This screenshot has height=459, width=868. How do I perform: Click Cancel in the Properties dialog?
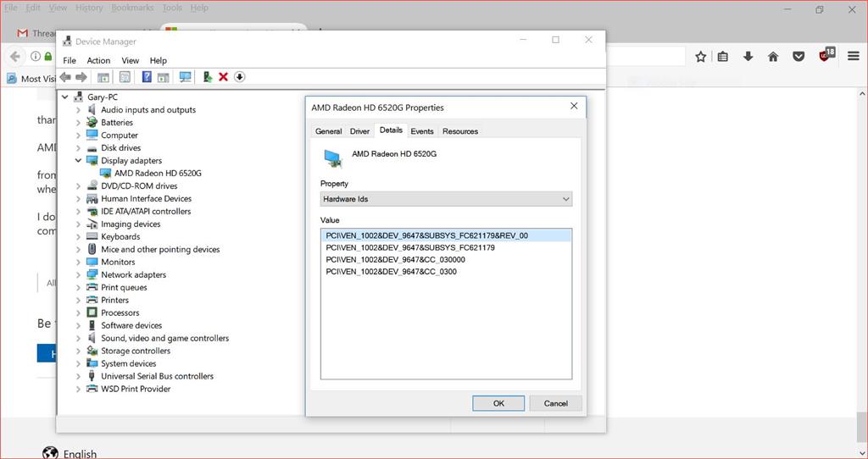click(x=556, y=403)
